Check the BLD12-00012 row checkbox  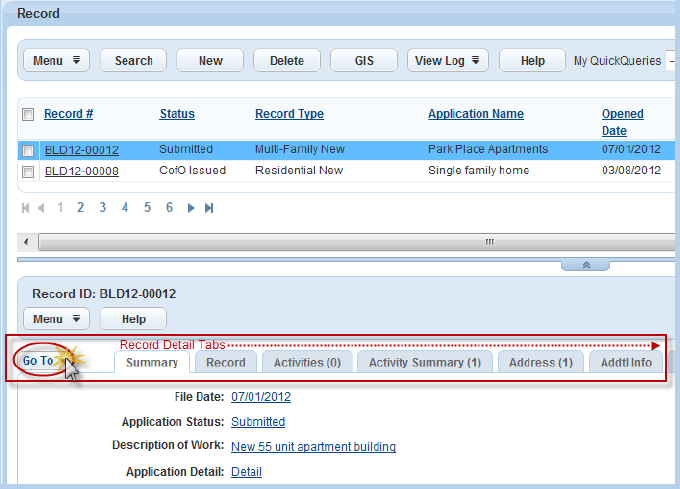tap(28, 150)
